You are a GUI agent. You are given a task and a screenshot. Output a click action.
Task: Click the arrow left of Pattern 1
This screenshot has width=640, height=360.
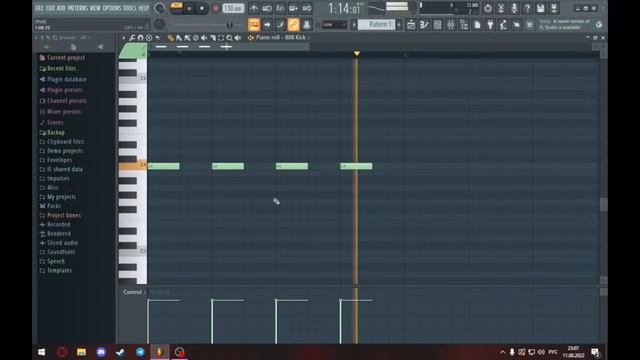(354, 24)
